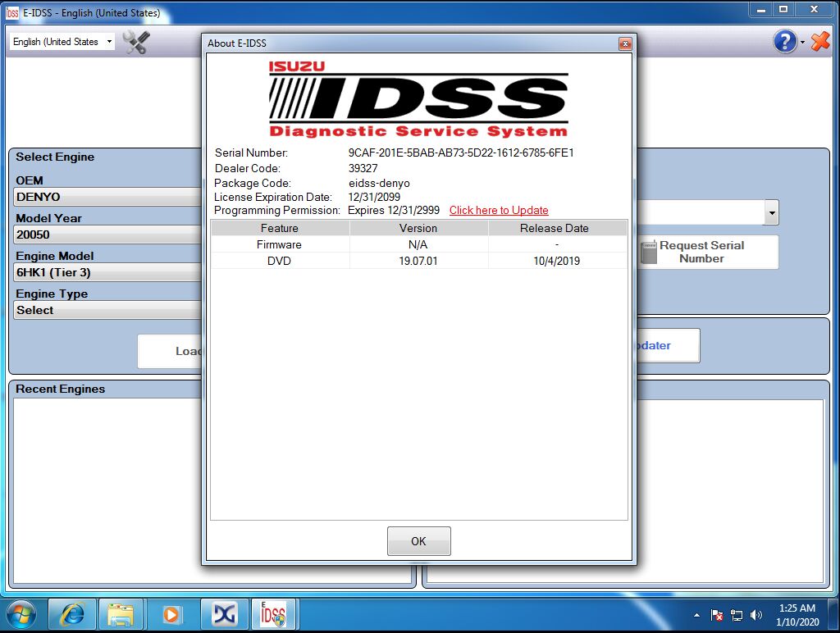Open the OEM DENYO field

coord(107,197)
